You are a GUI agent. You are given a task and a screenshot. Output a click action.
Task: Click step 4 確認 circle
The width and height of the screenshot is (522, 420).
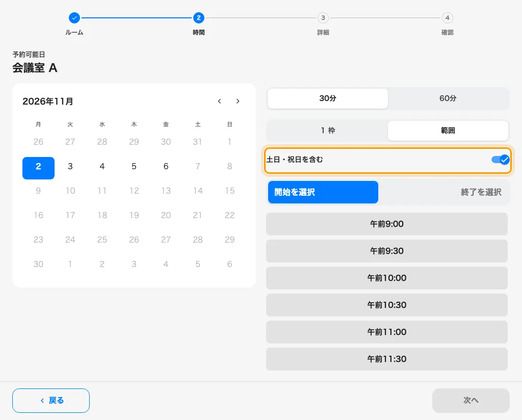(448, 18)
